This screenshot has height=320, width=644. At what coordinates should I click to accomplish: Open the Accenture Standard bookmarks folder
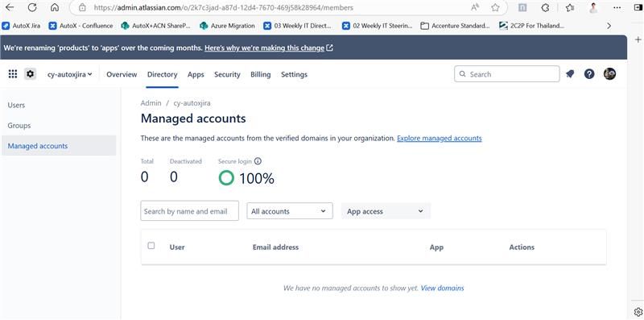pos(456,26)
